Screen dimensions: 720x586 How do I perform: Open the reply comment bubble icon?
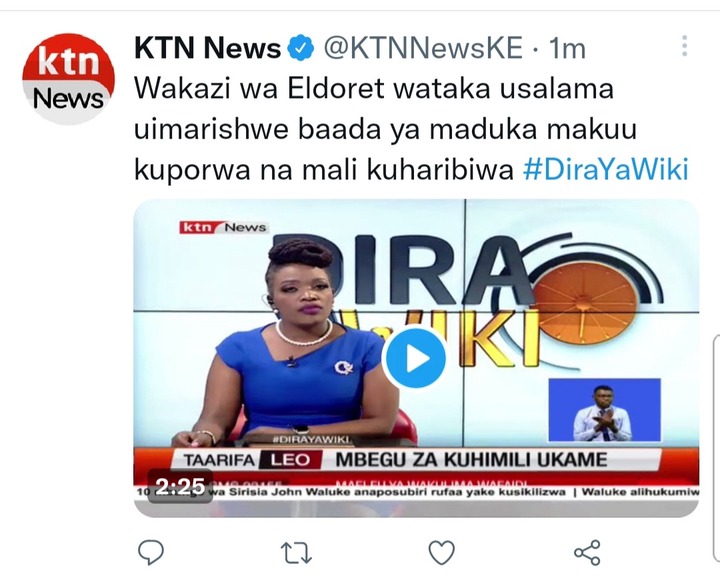151,552
